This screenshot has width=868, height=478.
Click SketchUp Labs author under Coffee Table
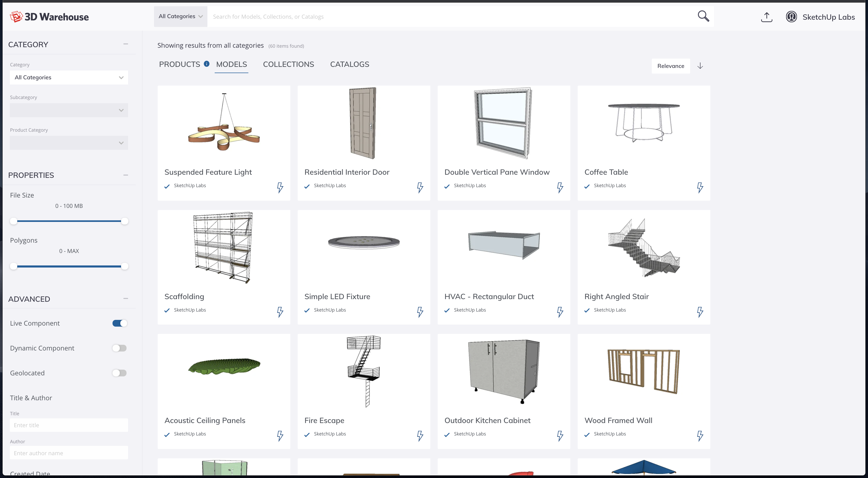point(610,186)
